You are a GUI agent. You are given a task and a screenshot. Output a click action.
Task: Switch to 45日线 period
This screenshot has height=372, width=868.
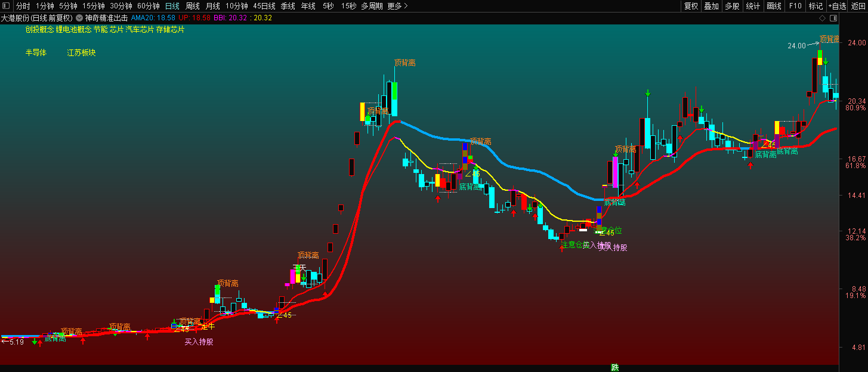[x=264, y=6]
